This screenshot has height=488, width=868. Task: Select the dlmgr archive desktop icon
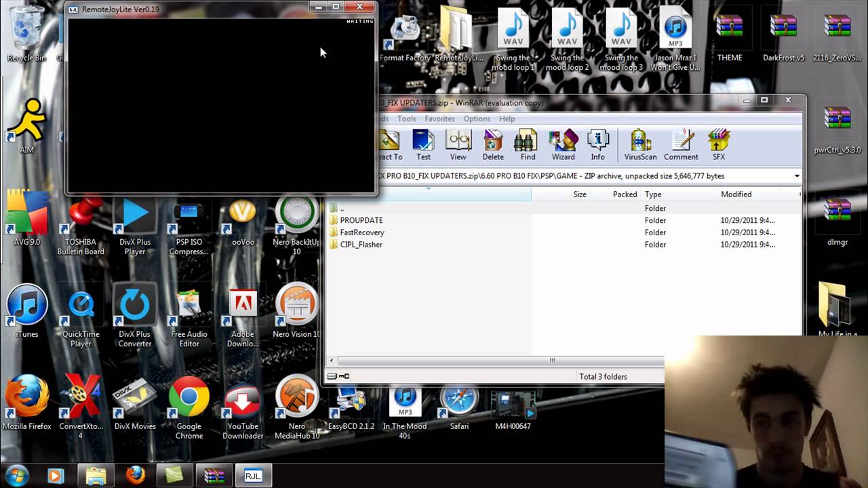click(837, 221)
